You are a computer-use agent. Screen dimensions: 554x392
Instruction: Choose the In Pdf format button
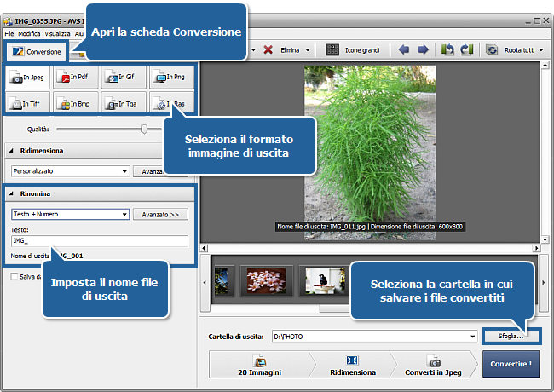click(x=76, y=78)
